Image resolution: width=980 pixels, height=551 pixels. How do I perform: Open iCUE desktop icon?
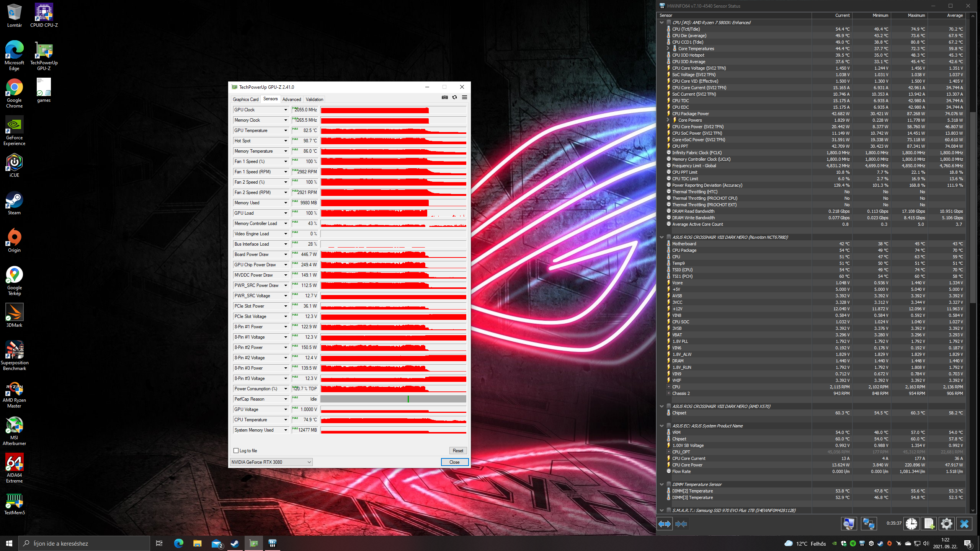(x=15, y=165)
